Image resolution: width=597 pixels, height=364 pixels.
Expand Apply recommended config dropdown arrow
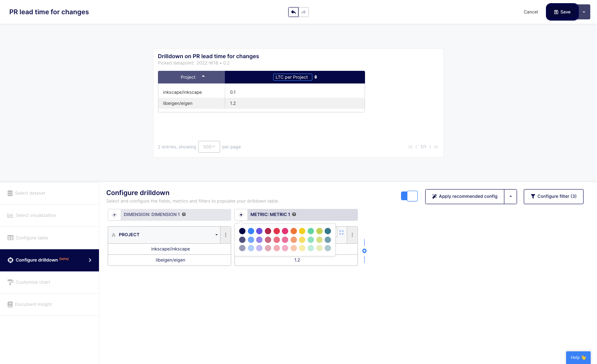coord(510,197)
